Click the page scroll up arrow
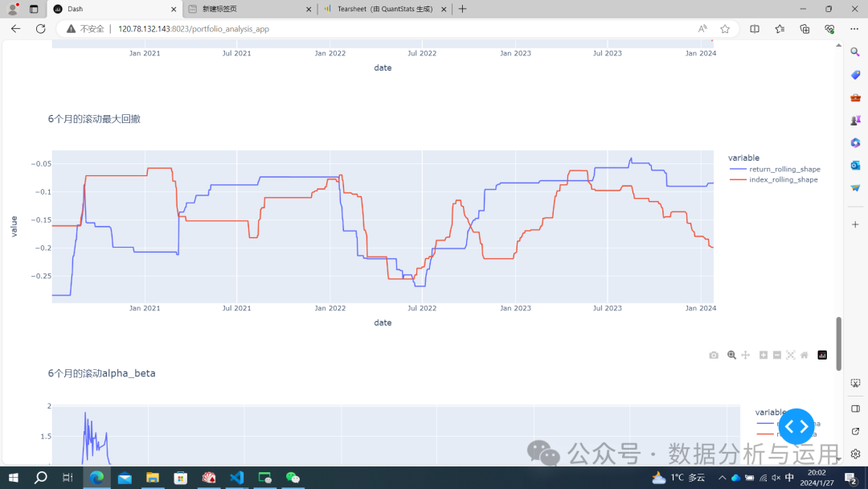The width and height of the screenshot is (868, 489). pos(838,45)
